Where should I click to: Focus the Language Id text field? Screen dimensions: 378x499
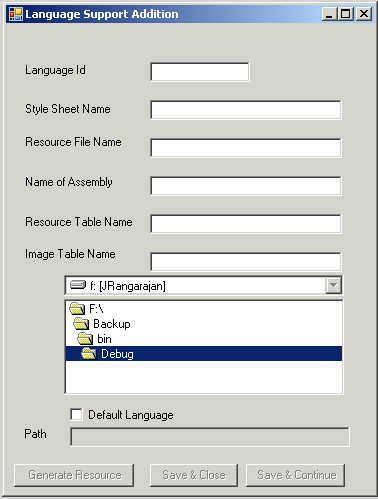[200, 72]
